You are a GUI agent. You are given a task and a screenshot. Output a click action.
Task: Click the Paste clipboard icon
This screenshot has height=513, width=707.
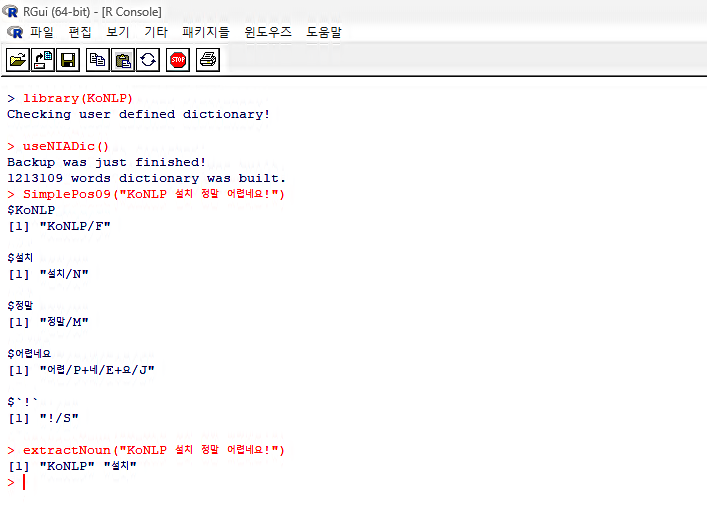123,60
